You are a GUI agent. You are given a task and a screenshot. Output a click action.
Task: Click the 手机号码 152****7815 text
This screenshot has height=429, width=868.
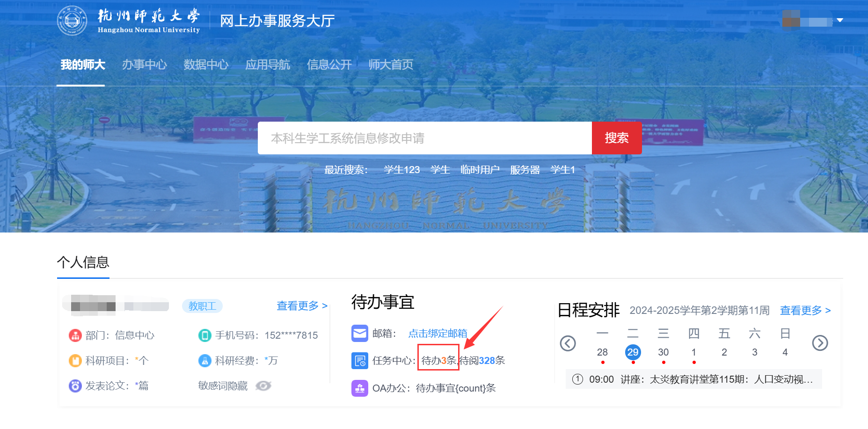pyautogui.click(x=267, y=335)
